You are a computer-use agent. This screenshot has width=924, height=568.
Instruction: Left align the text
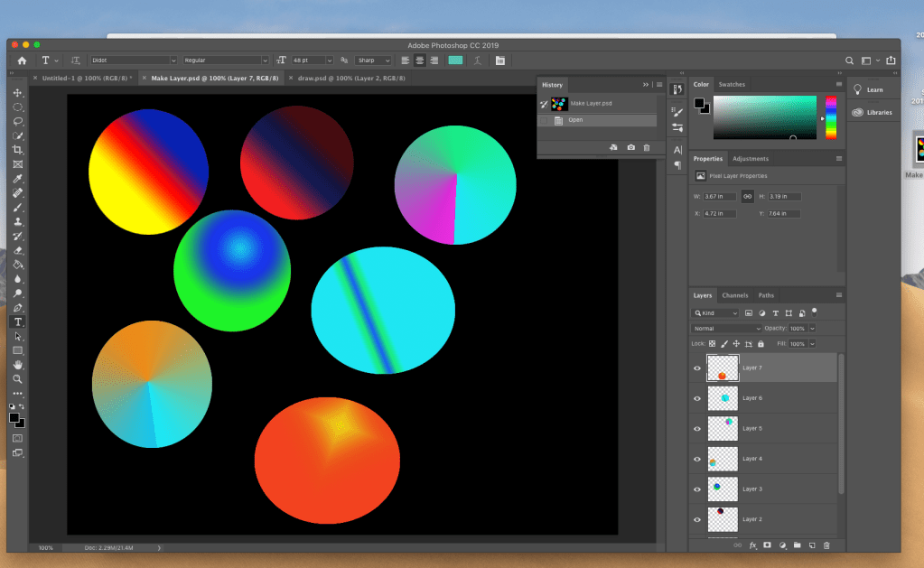pos(406,61)
